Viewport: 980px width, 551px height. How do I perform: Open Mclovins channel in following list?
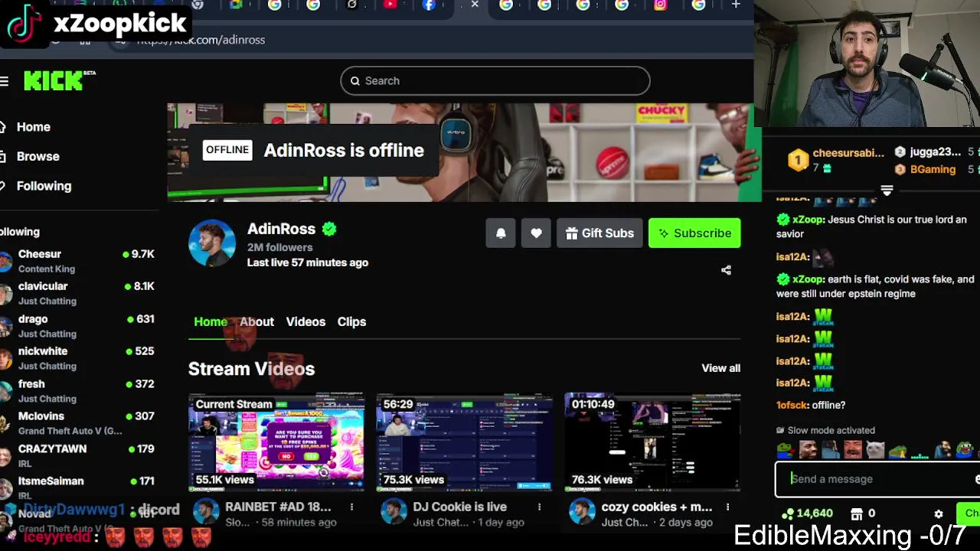point(77,423)
